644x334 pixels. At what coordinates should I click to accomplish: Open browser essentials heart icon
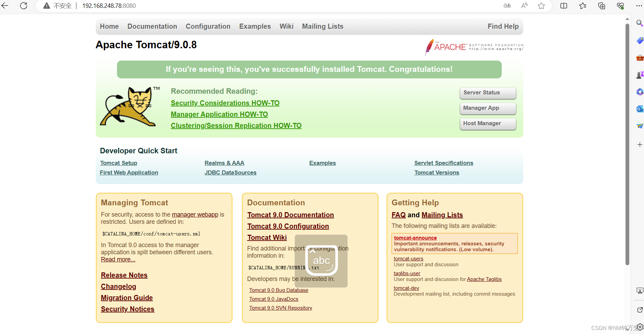[x=620, y=6]
